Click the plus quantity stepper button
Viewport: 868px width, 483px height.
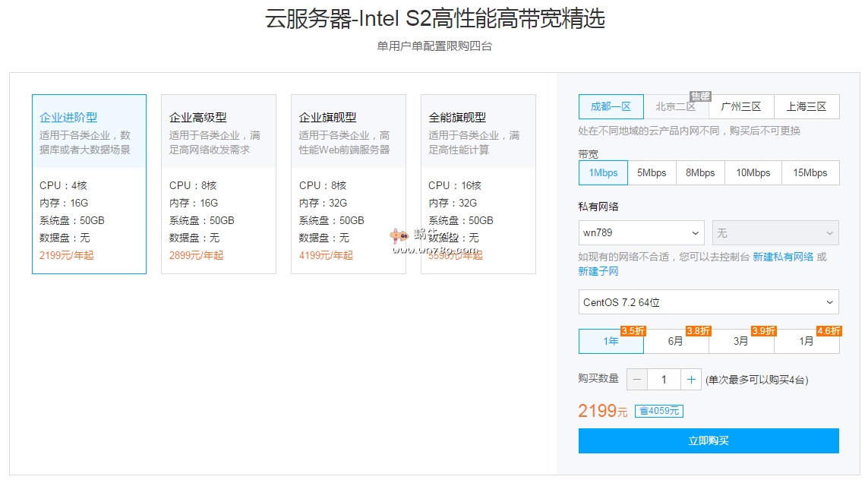click(690, 380)
